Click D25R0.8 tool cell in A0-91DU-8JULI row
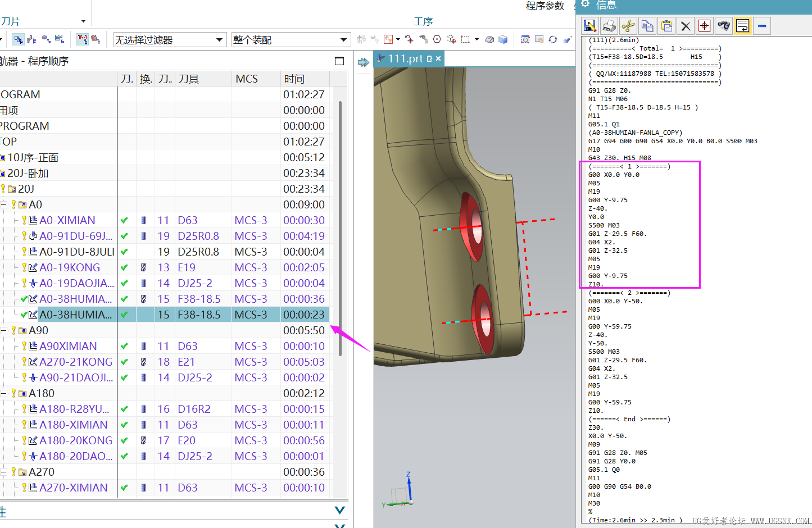 coord(198,252)
